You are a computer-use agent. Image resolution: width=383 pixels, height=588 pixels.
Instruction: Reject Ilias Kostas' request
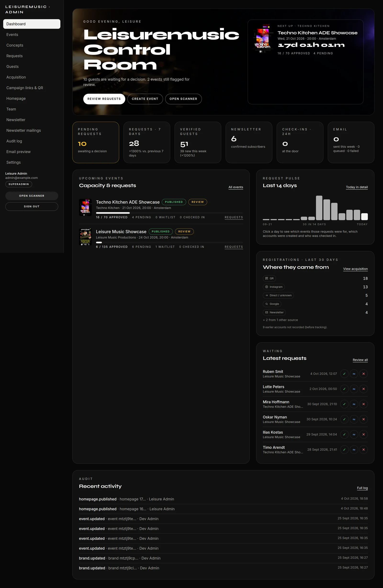point(364,434)
